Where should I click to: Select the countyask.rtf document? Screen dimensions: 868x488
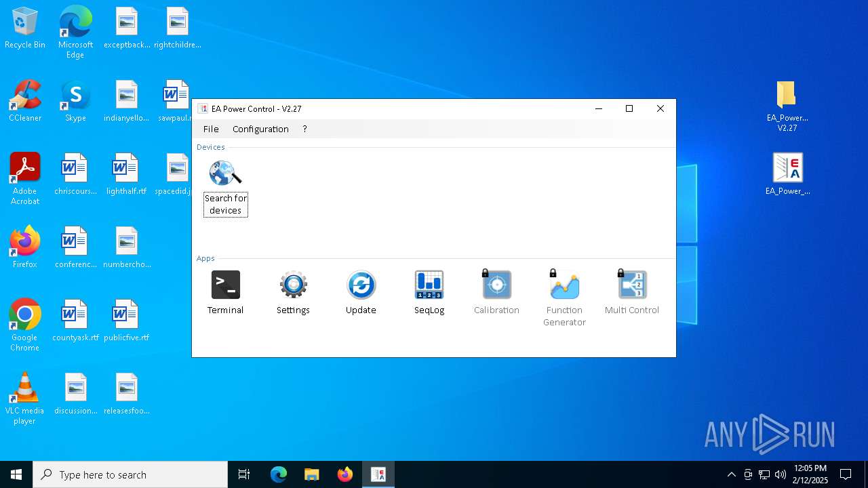coord(75,321)
